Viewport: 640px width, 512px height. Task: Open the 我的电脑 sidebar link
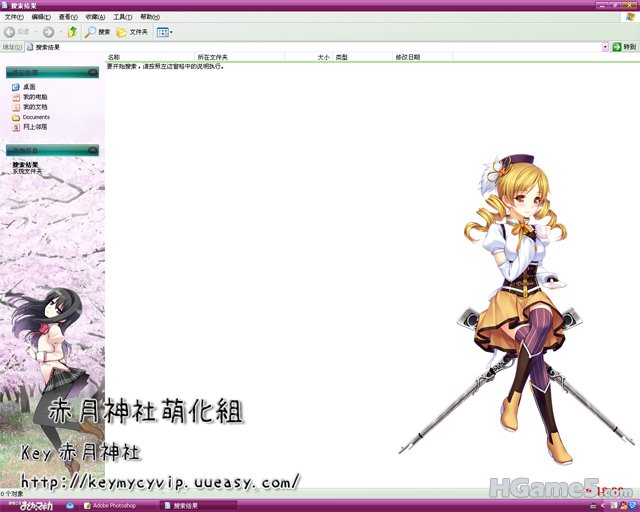tap(35, 97)
